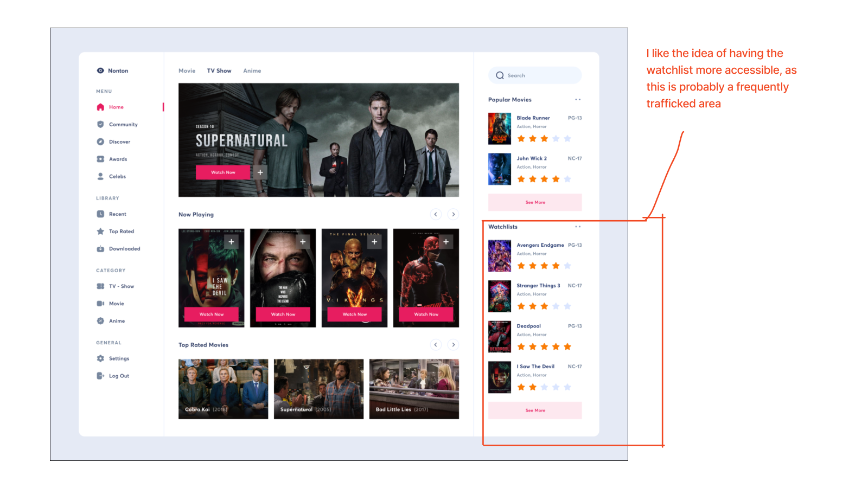Switch to the Anime tab

(x=252, y=70)
